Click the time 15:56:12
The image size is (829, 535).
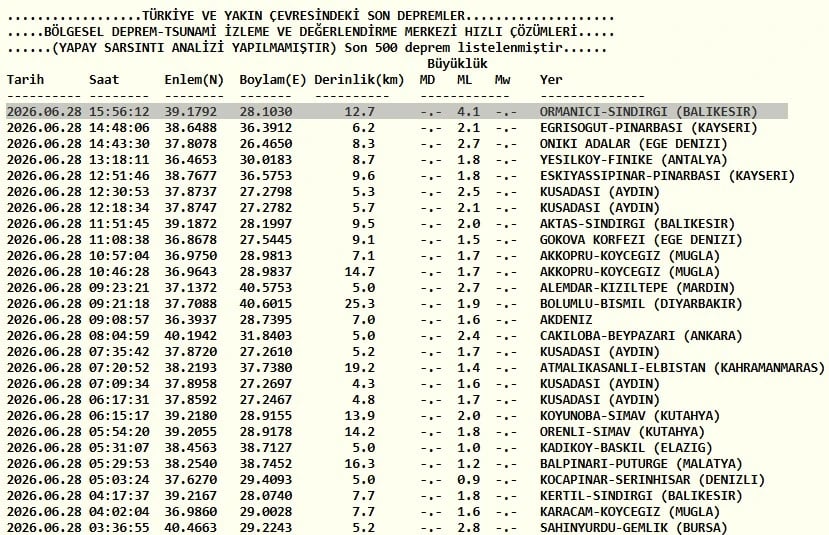119,112
